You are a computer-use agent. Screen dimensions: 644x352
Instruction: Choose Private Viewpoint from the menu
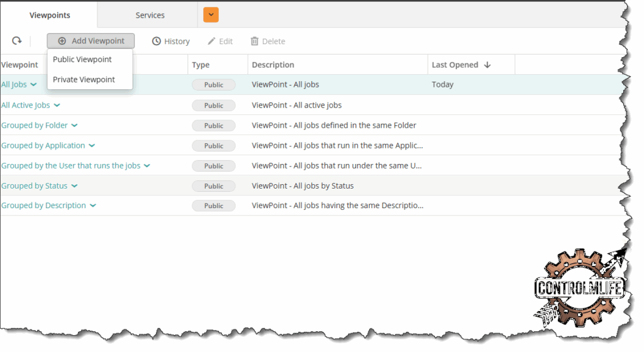84,80
